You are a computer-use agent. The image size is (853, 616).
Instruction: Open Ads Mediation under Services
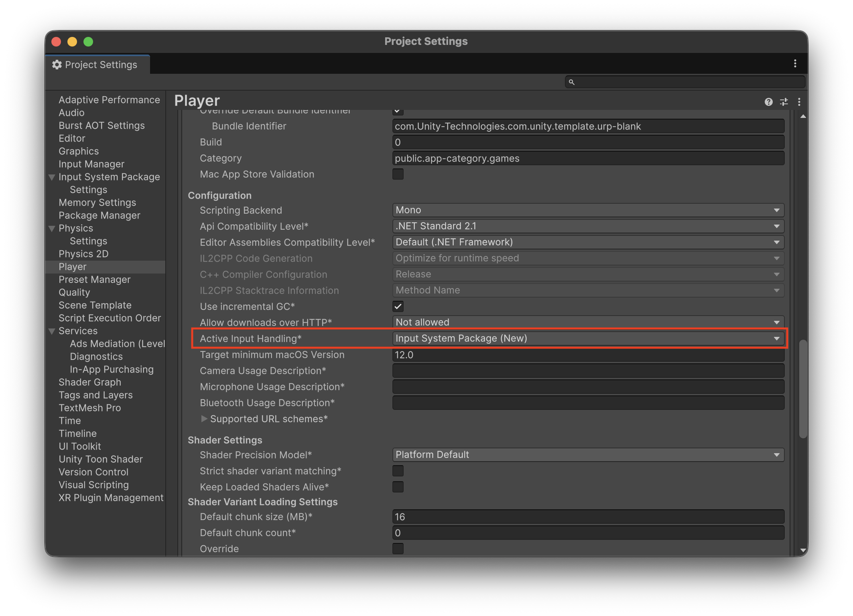[117, 344]
